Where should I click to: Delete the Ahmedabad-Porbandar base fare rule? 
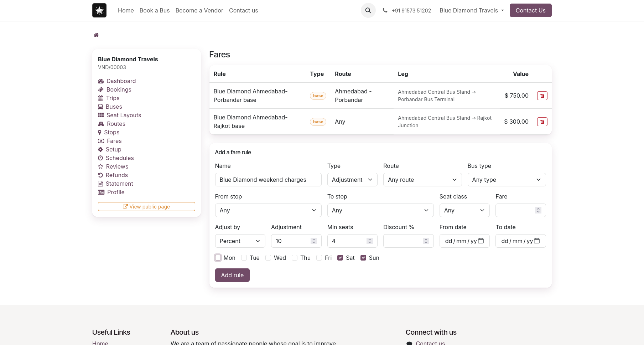coord(542,96)
